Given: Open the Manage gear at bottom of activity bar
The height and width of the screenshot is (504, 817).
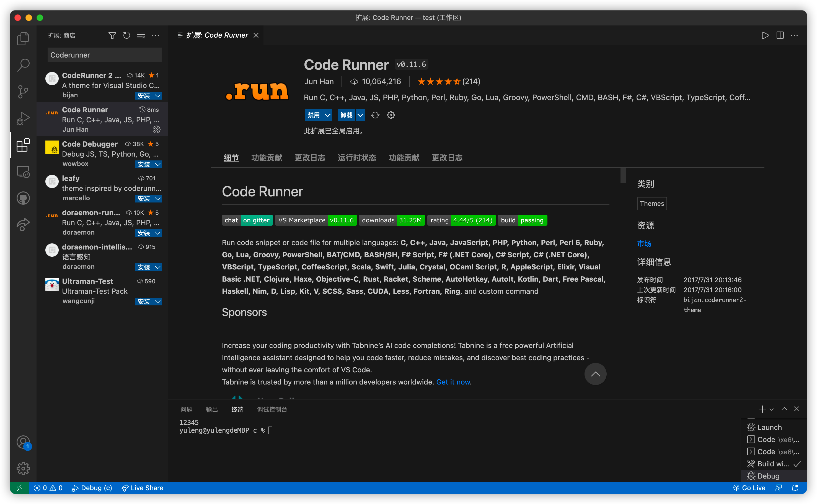Looking at the screenshot, I should coord(23,468).
